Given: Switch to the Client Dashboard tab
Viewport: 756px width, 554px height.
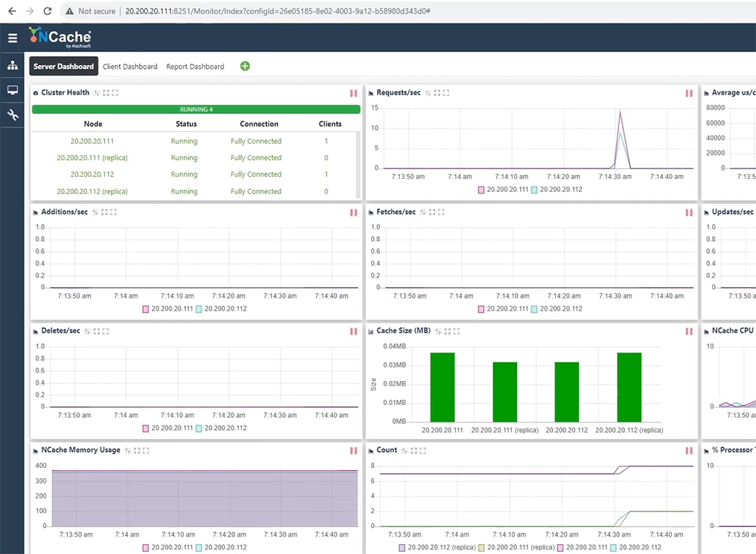Looking at the screenshot, I should (130, 67).
